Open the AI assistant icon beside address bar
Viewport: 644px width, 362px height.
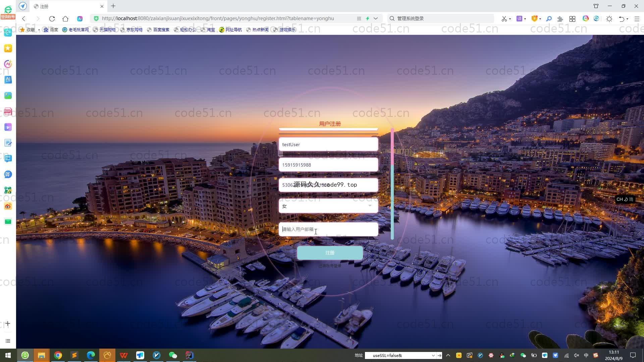80,18
